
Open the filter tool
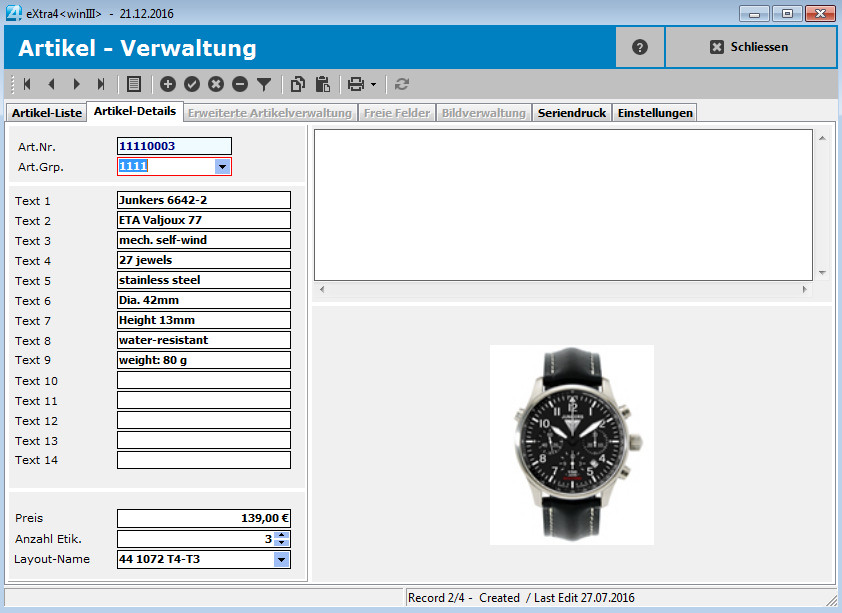(265, 84)
